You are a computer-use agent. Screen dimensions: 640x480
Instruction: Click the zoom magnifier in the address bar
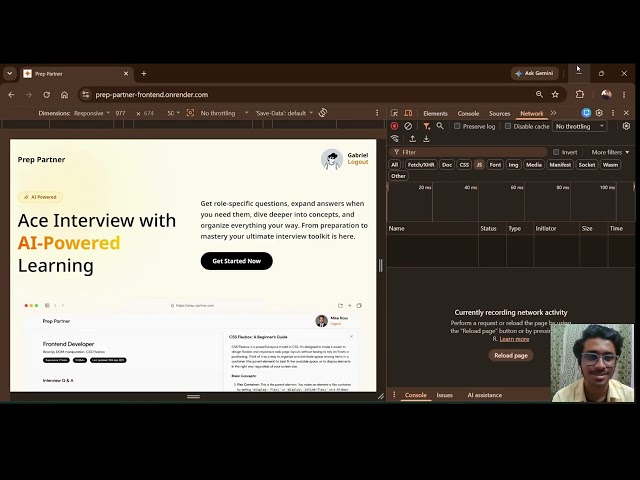tap(539, 95)
